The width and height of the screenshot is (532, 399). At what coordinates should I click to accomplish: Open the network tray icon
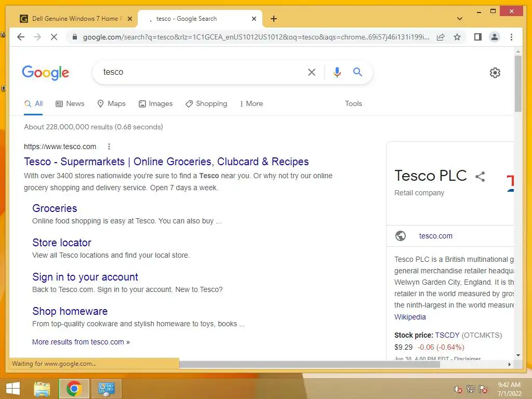(471, 389)
